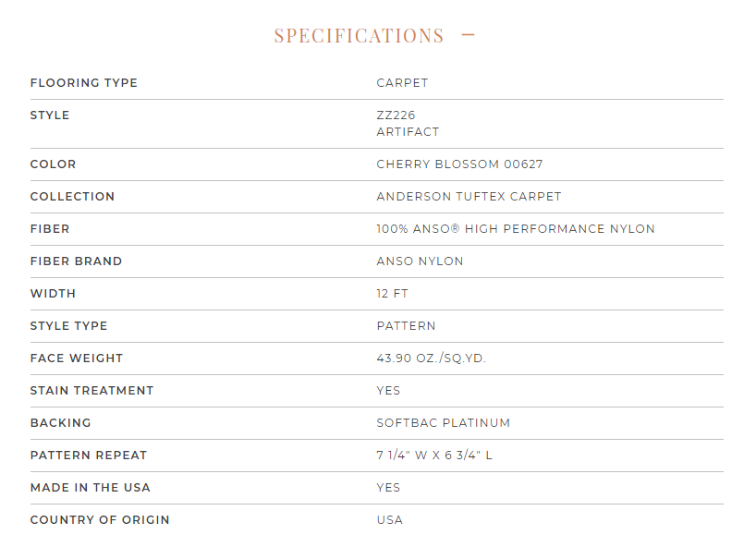Screen dimensions: 756x547
Task: Click YES beside MADE IN THE USA
Action: (x=388, y=487)
